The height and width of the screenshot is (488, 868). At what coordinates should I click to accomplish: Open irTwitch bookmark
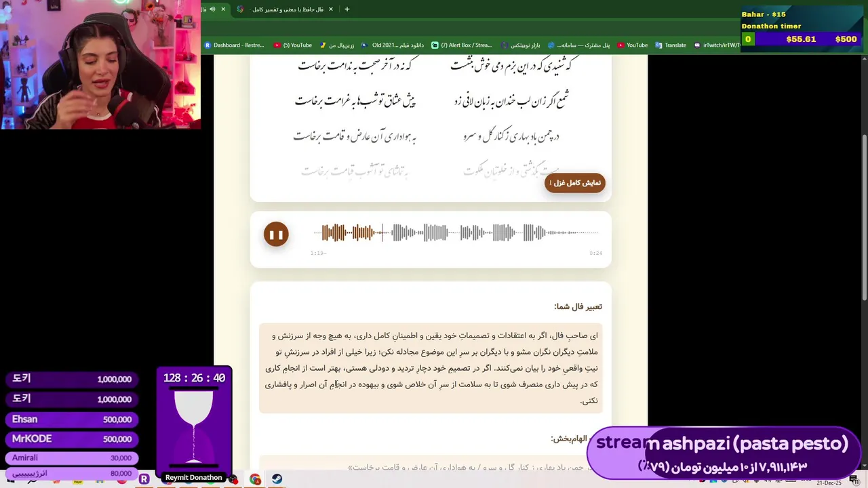click(x=716, y=45)
